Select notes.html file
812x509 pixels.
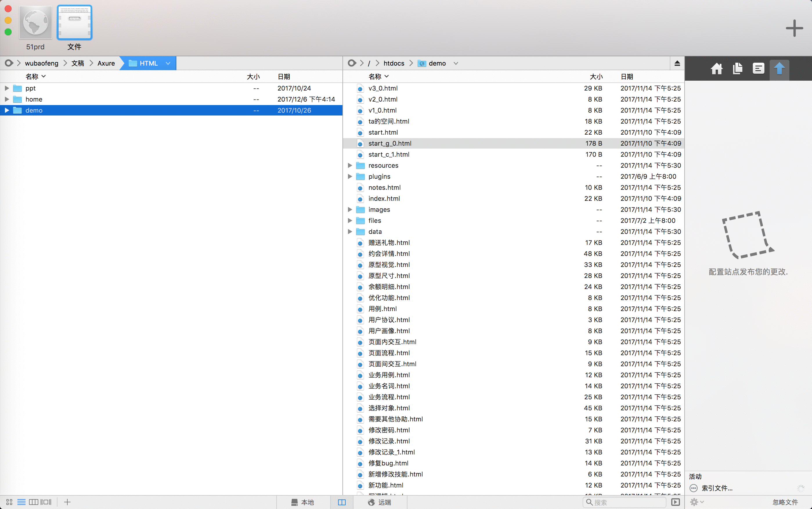coord(513,187)
